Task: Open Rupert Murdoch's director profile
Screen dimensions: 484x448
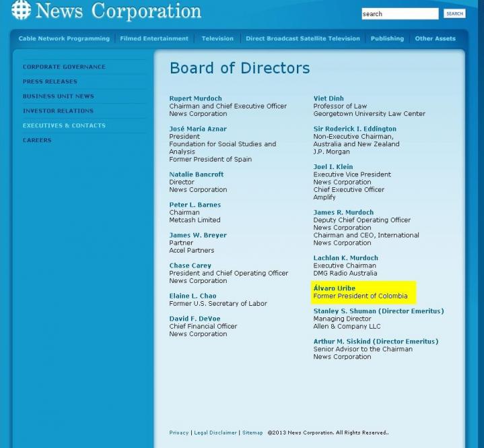Action: point(195,98)
